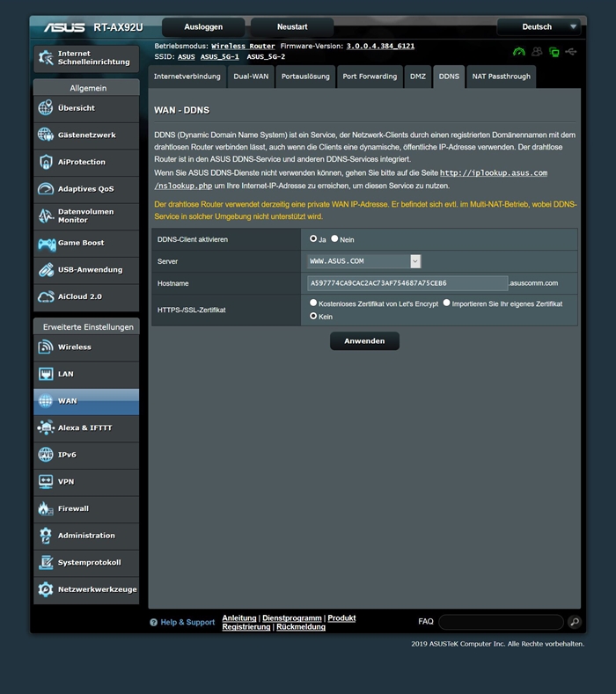Open the Dienstprogramm footer link
Screen dimensions: 616x694
[x=292, y=617]
